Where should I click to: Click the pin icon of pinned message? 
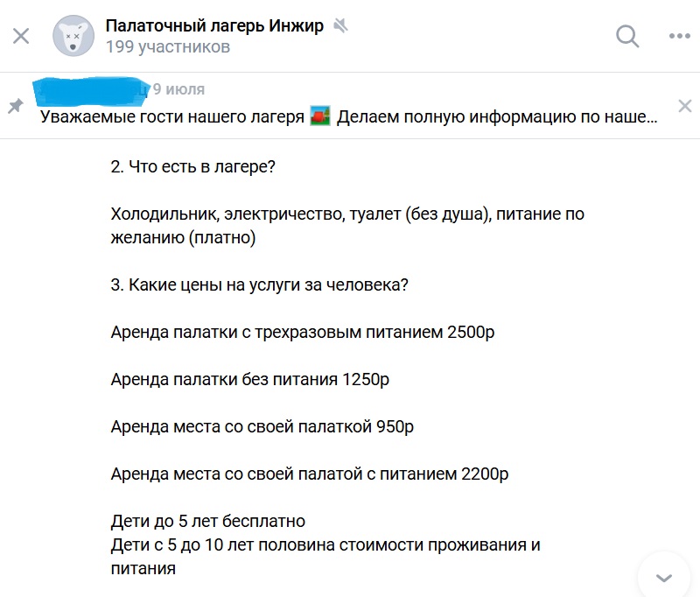click(x=15, y=106)
